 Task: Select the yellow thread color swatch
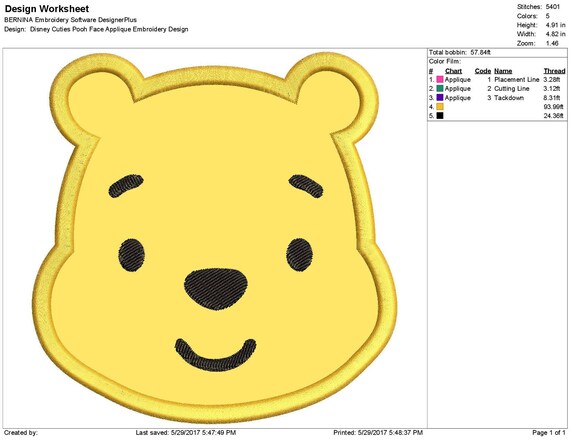[440, 107]
